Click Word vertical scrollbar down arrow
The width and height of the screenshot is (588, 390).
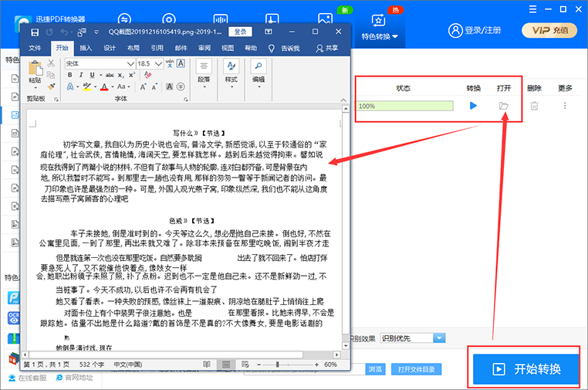pyautogui.click(x=346, y=345)
